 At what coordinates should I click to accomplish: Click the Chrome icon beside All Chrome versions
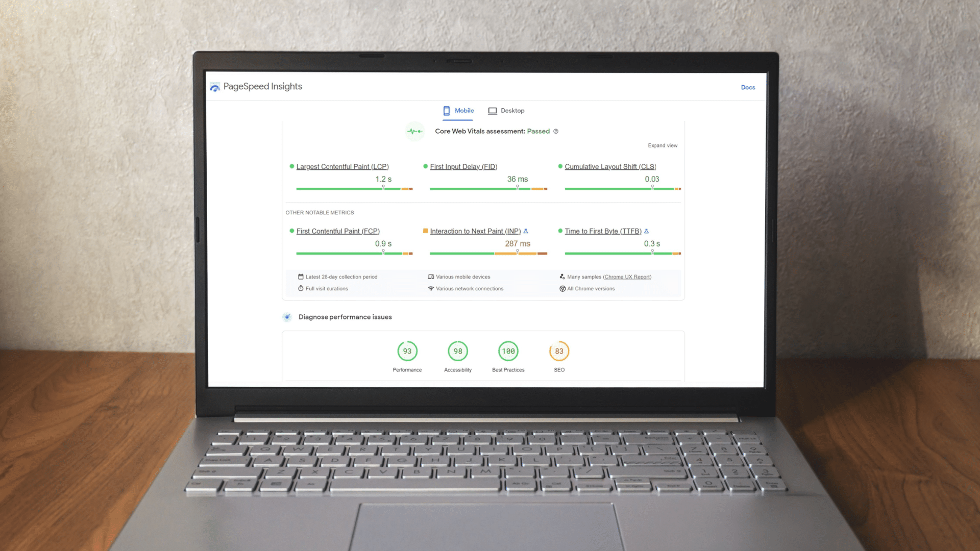point(562,288)
